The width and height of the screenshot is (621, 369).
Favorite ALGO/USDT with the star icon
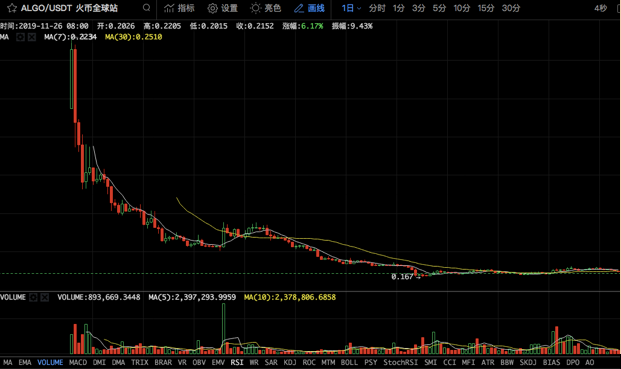tap(12, 8)
